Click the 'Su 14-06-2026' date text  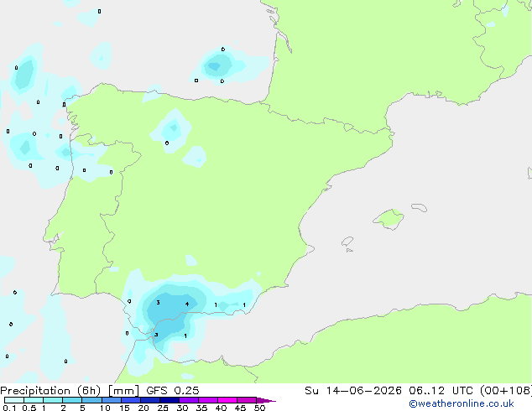pos(353,391)
